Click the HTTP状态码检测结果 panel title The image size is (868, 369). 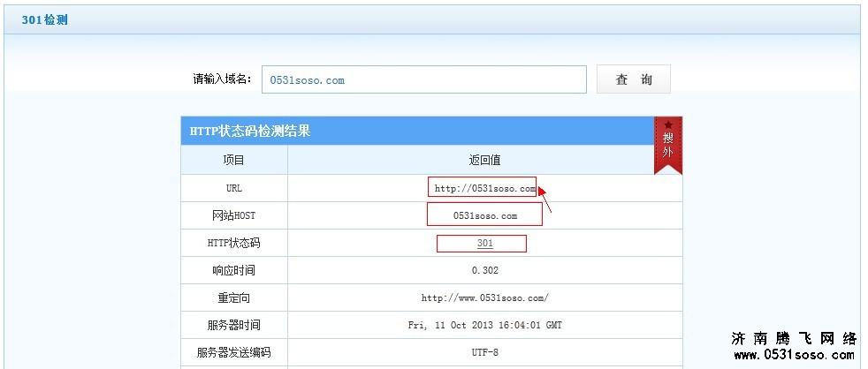pyautogui.click(x=249, y=132)
